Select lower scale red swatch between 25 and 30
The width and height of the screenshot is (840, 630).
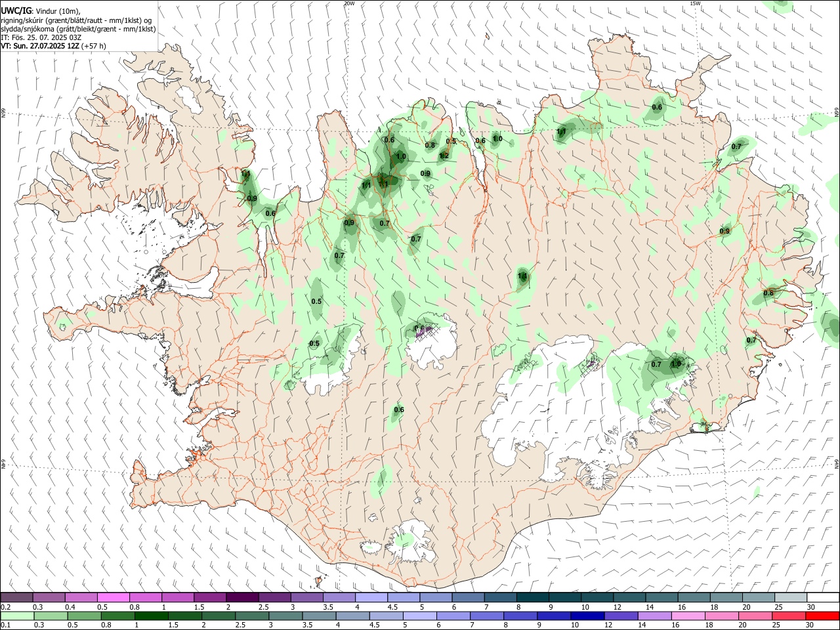(789, 616)
